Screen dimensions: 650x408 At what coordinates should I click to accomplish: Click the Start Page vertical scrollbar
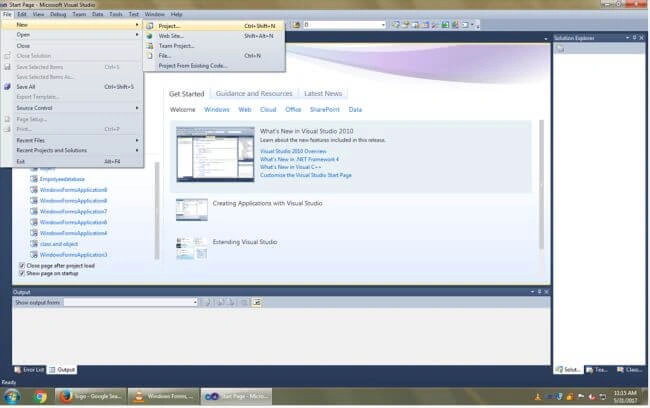point(541,185)
